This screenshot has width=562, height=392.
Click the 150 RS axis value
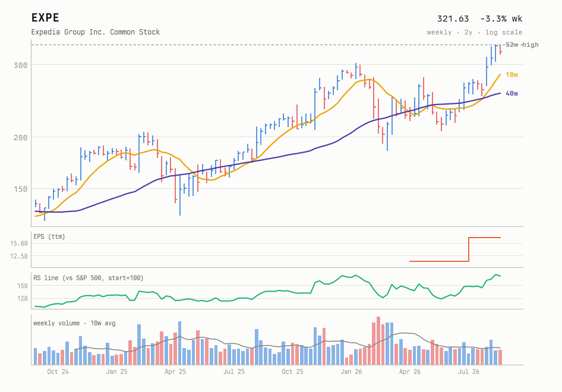point(22,286)
